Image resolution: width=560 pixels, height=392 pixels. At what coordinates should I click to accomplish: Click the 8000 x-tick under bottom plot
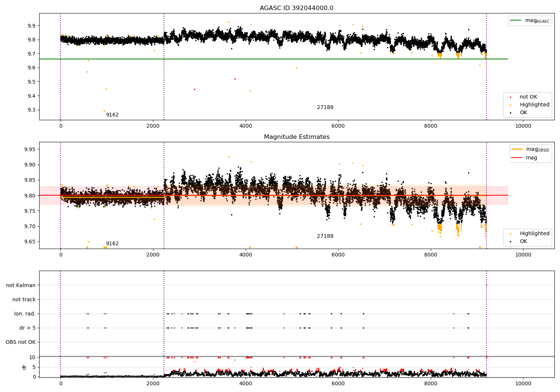coord(431,384)
